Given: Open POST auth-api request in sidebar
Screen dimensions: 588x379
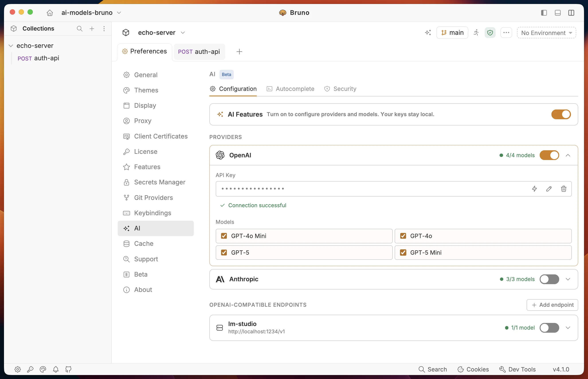Looking at the screenshot, I should [38, 58].
